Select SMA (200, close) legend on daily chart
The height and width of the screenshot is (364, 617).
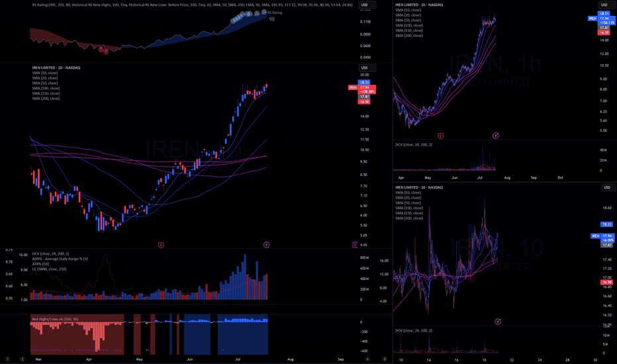pyautogui.click(x=46, y=99)
